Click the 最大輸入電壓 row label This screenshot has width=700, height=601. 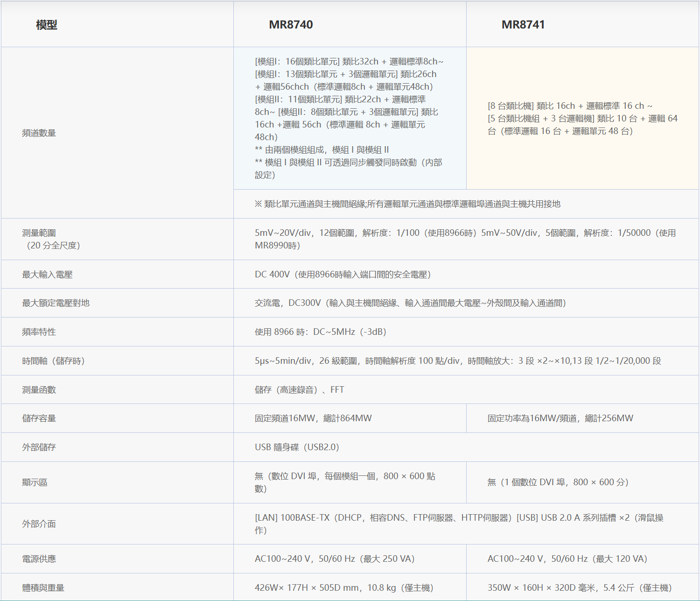[x=48, y=275]
